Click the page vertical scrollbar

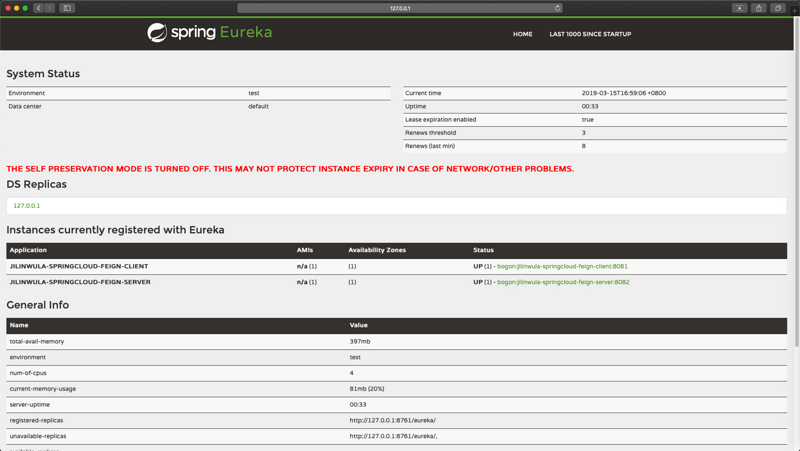tap(797, 184)
